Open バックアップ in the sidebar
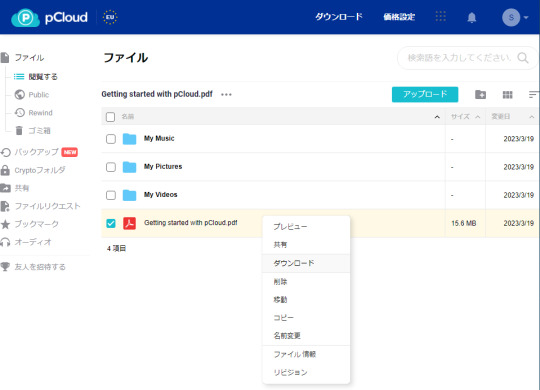Viewport: 540px width, 390px height. (36, 152)
